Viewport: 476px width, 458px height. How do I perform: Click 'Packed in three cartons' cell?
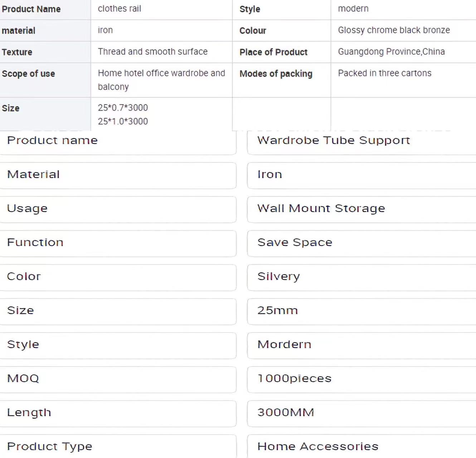point(385,73)
